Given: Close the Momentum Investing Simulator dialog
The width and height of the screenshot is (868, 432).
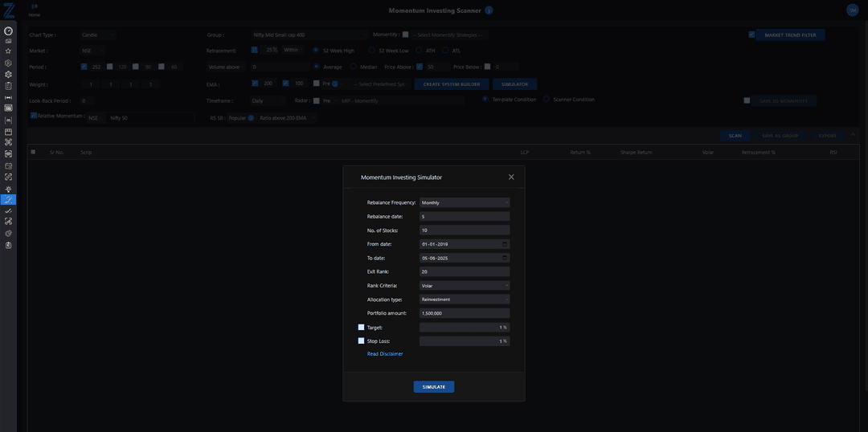Looking at the screenshot, I should click(511, 177).
